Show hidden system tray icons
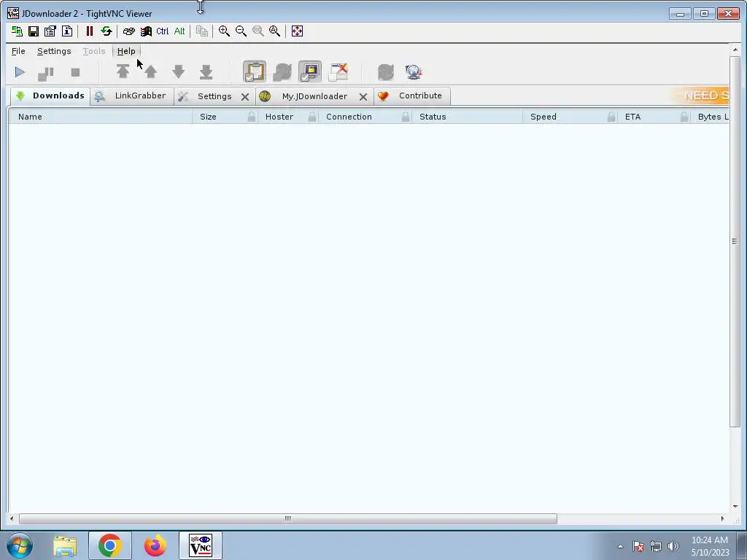The height and width of the screenshot is (560, 747). tap(620, 546)
